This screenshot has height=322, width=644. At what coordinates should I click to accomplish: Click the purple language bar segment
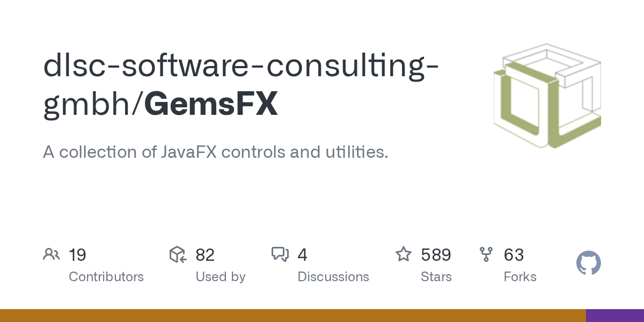pyautogui.click(x=615, y=316)
